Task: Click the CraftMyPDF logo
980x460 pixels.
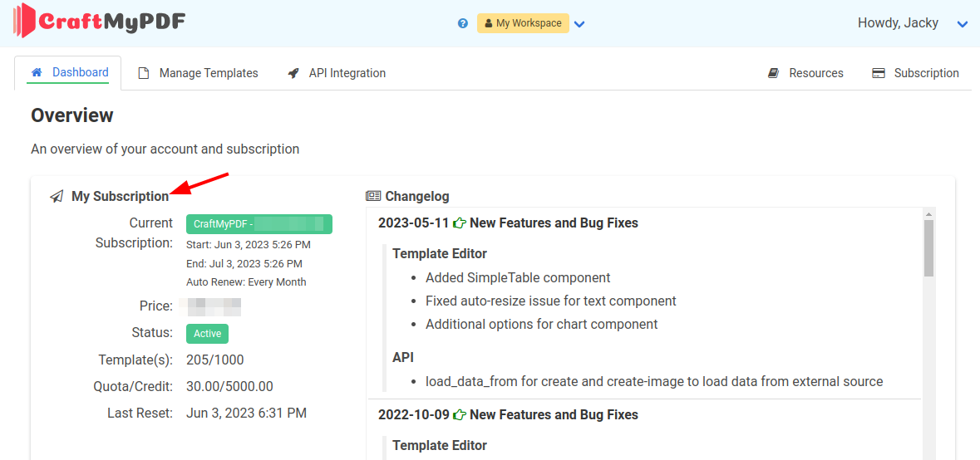Action: 99,21
